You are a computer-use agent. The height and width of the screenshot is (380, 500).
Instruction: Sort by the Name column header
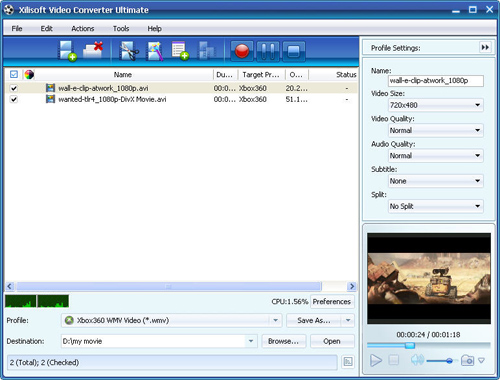pos(123,74)
